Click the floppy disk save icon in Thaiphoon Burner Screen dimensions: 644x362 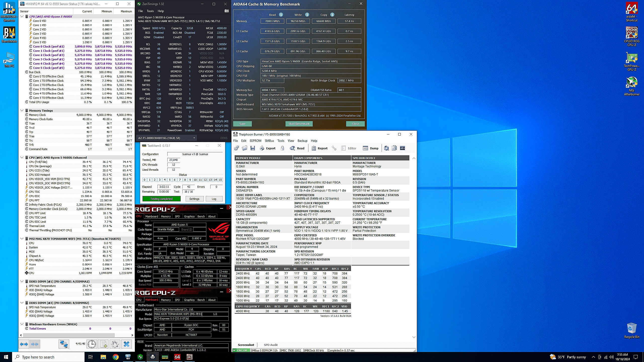point(253,148)
